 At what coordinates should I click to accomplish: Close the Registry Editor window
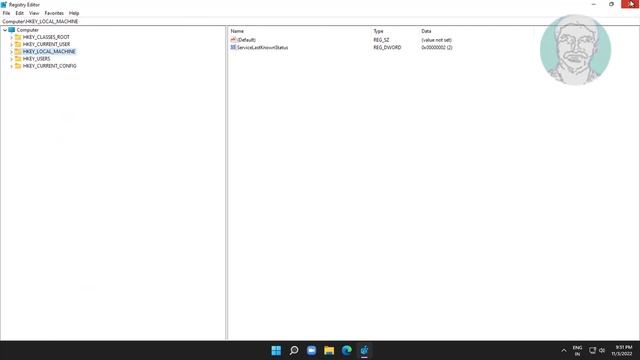coord(630,4)
